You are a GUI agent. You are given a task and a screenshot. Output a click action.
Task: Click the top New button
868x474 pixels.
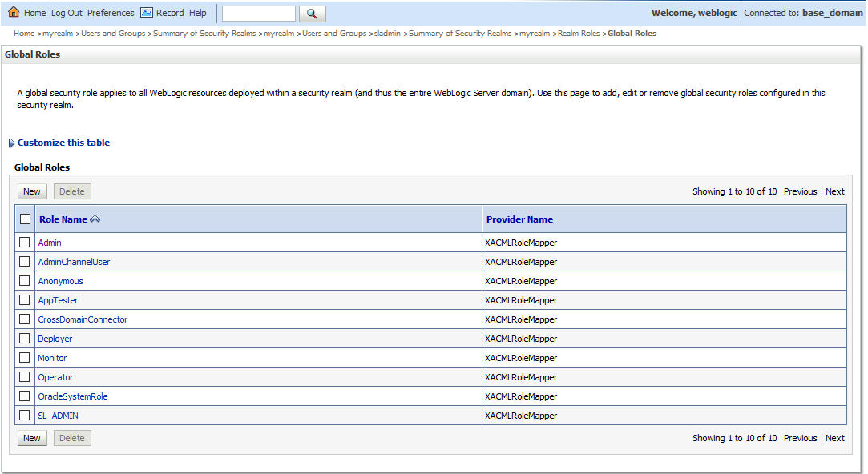point(32,191)
